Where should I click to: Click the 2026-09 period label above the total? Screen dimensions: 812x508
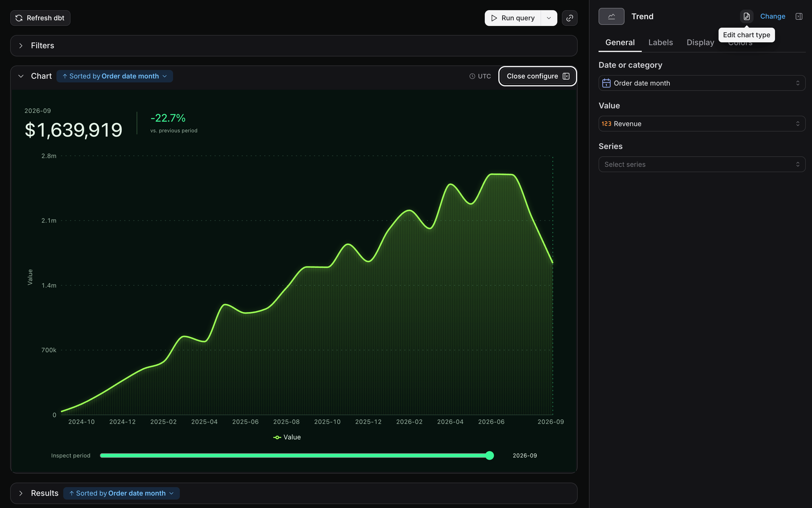click(38, 111)
